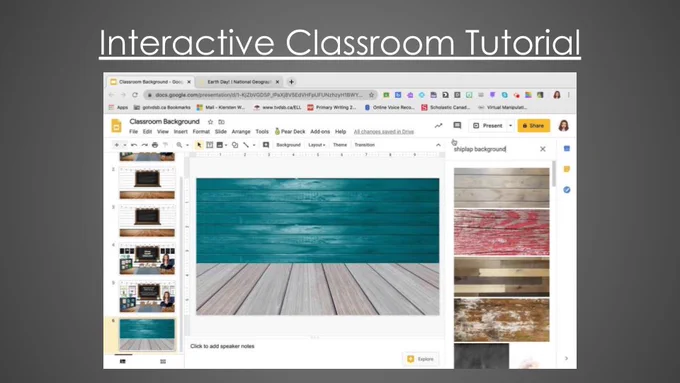The width and height of the screenshot is (680, 383).
Task: Open the insert image dropdown arrow
Action: tap(226, 145)
